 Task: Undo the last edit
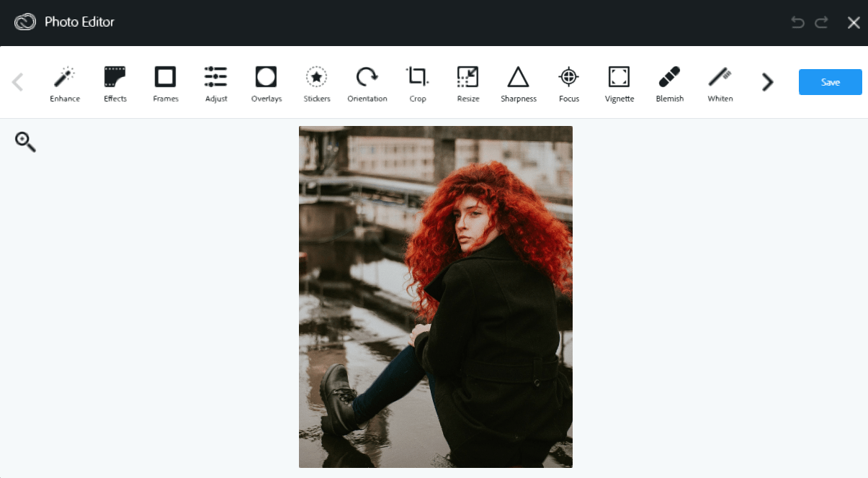(x=797, y=22)
